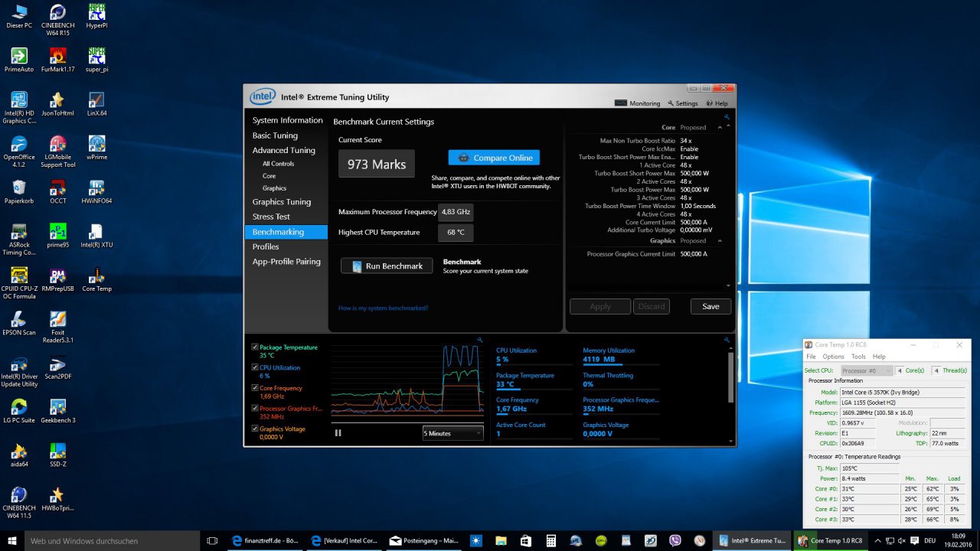Viewport: 980px width, 551px height.
Task: Click the Windows Start button
Action: pos(11,540)
